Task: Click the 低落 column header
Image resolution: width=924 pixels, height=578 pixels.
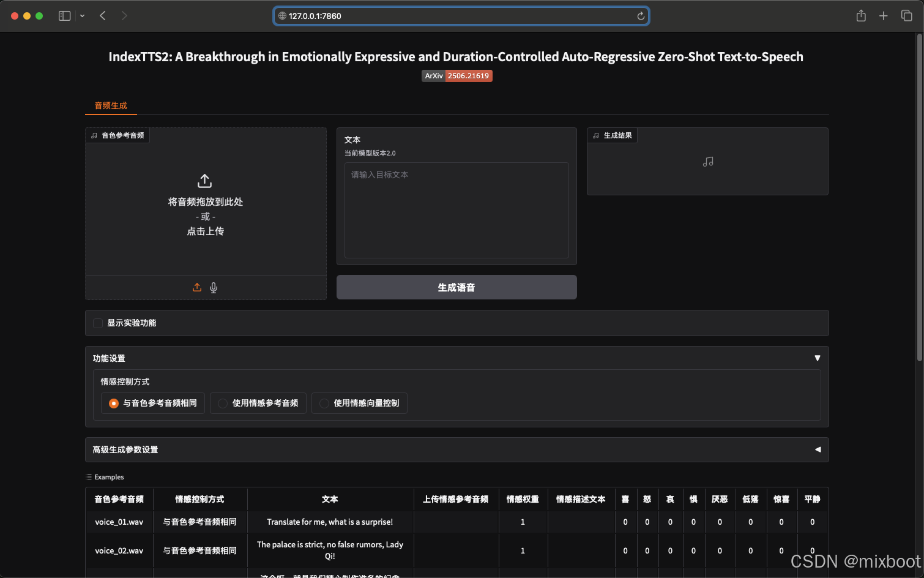Action: pyautogui.click(x=751, y=499)
